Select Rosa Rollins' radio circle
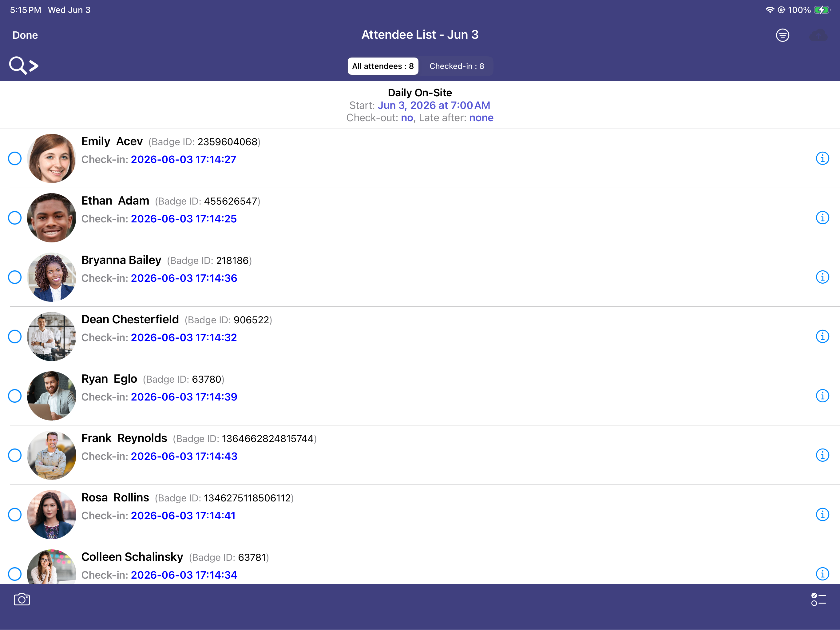This screenshot has width=840, height=630. pyautogui.click(x=15, y=514)
